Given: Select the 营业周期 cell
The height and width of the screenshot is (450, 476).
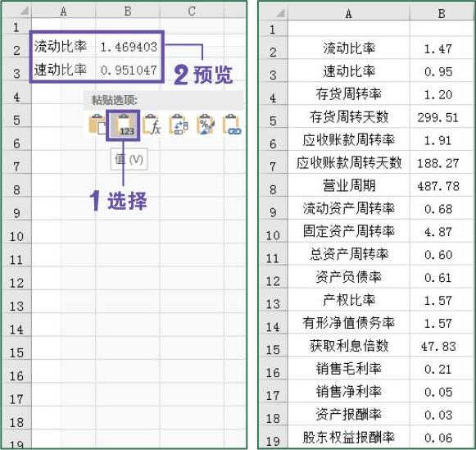Looking at the screenshot, I should 349,185.
